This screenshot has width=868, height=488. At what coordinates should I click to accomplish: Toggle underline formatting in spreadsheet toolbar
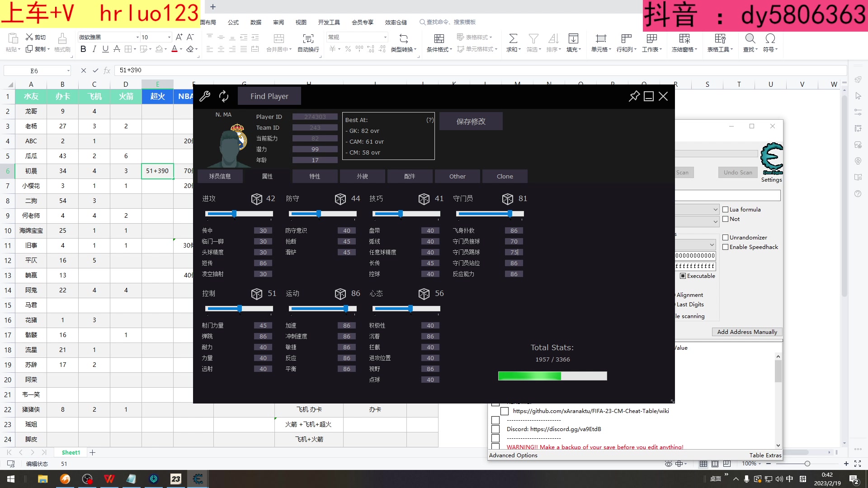(x=105, y=49)
